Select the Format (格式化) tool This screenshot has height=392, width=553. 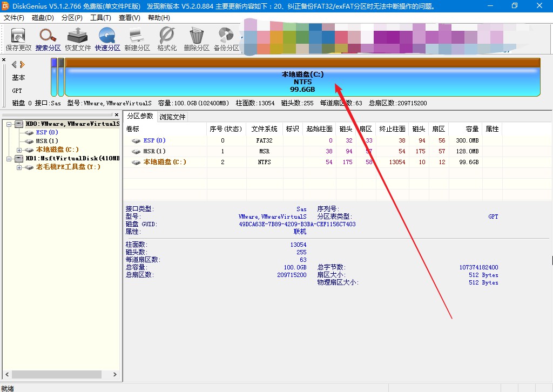click(x=167, y=39)
